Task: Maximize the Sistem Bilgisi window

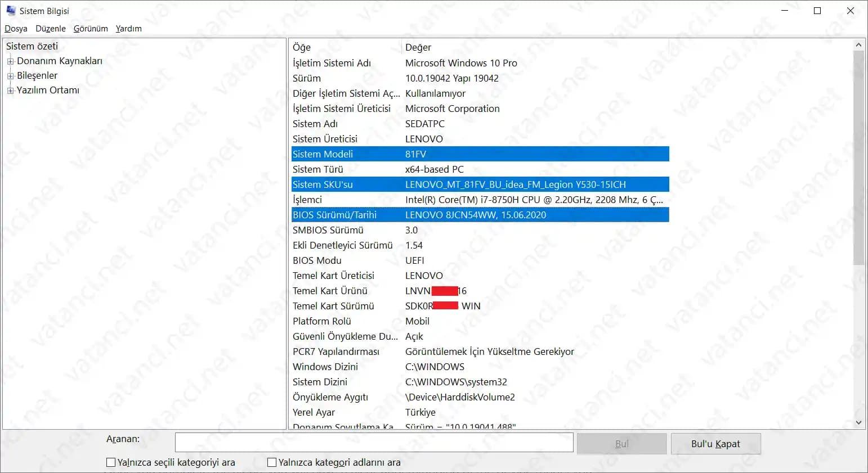Action: (x=817, y=11)
